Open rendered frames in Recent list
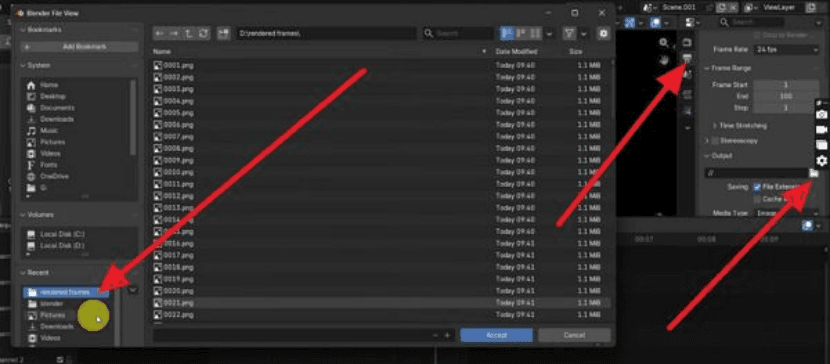The image size is (830, 364). click(x=66, y=292)
